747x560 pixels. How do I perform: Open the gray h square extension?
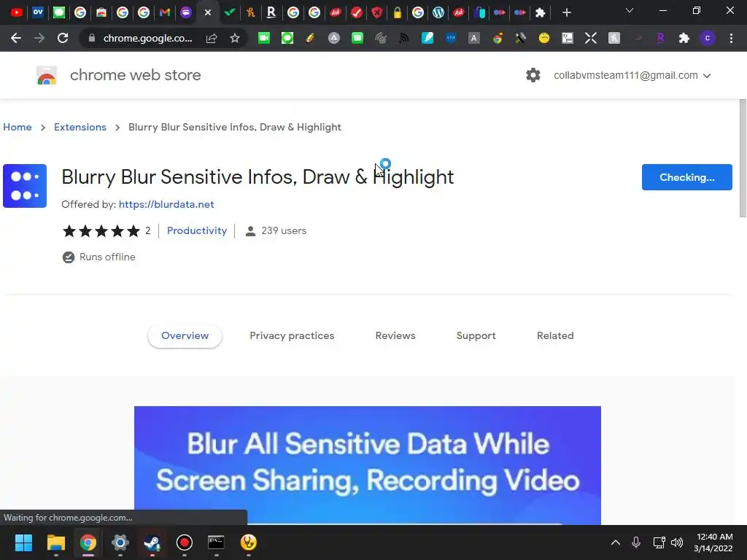[614, 38]
